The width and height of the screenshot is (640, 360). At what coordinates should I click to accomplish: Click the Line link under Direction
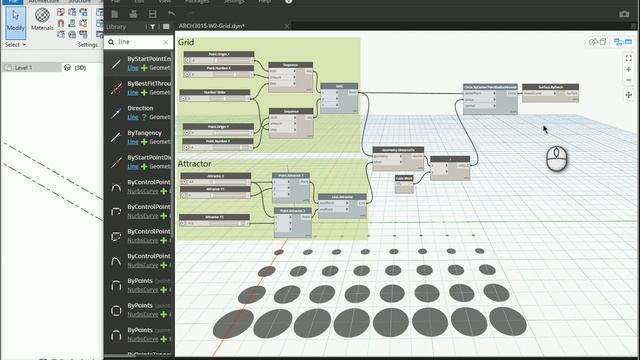pos(133,117)
